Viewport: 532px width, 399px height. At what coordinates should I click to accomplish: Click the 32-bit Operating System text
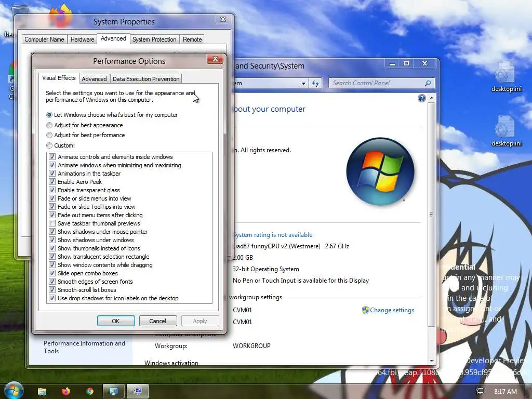tap(266, 269)
